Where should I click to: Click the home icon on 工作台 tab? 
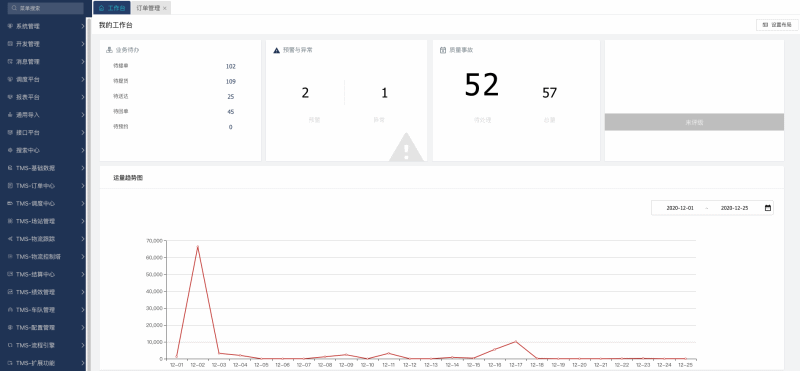(101, 8)
